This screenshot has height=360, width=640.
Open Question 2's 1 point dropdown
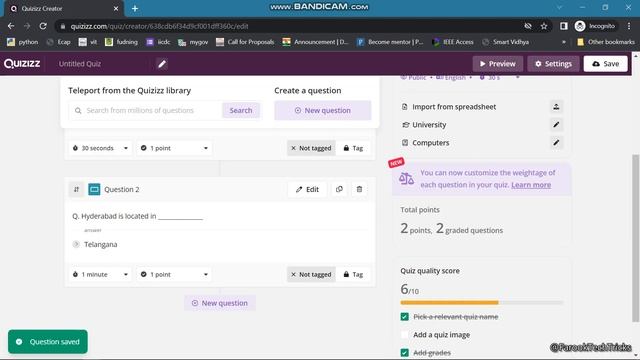click(174, 275)
